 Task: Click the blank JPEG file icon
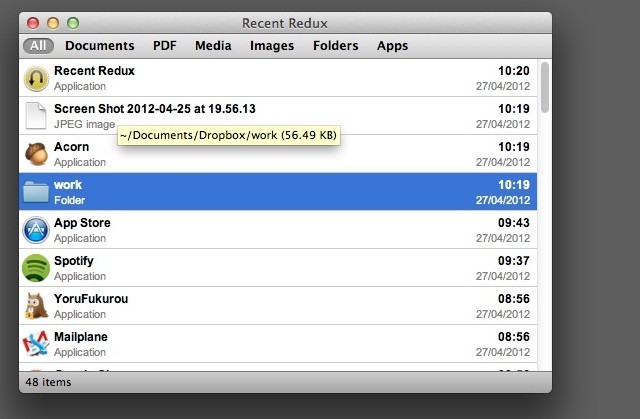(36, 115)
